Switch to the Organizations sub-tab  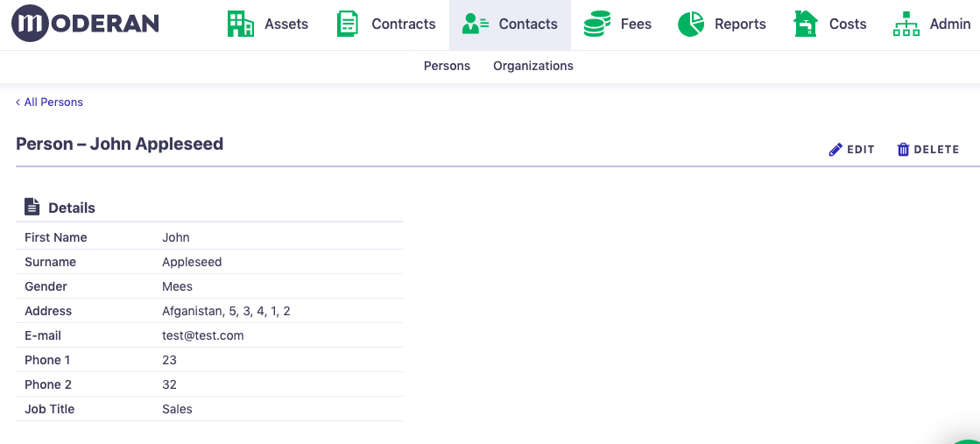(533, 66)
